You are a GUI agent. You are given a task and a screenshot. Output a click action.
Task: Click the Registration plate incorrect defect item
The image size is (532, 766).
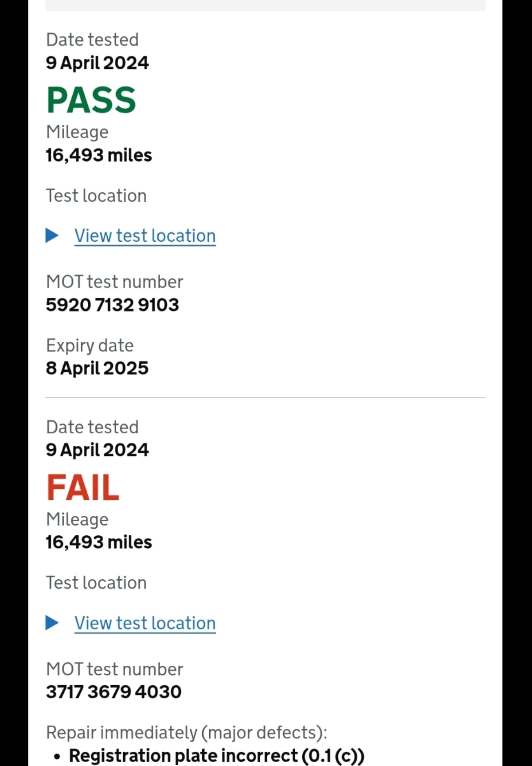click(216, 755)
